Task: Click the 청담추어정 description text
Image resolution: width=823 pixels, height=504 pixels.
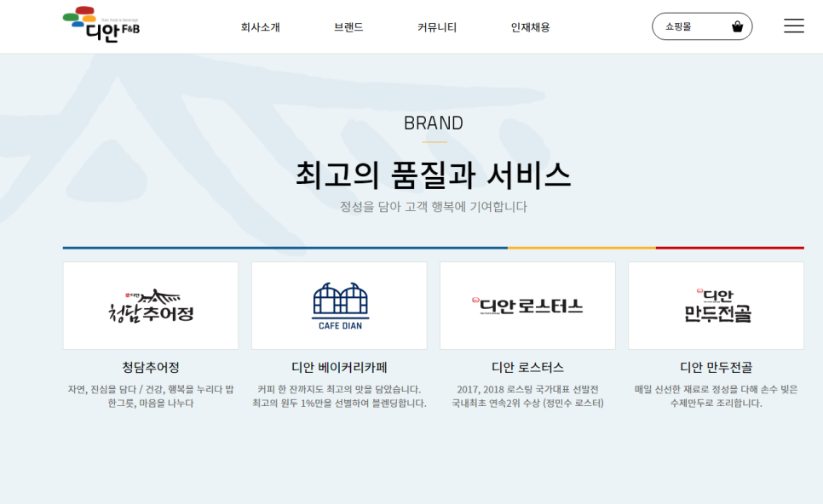Action: (151, 396)
